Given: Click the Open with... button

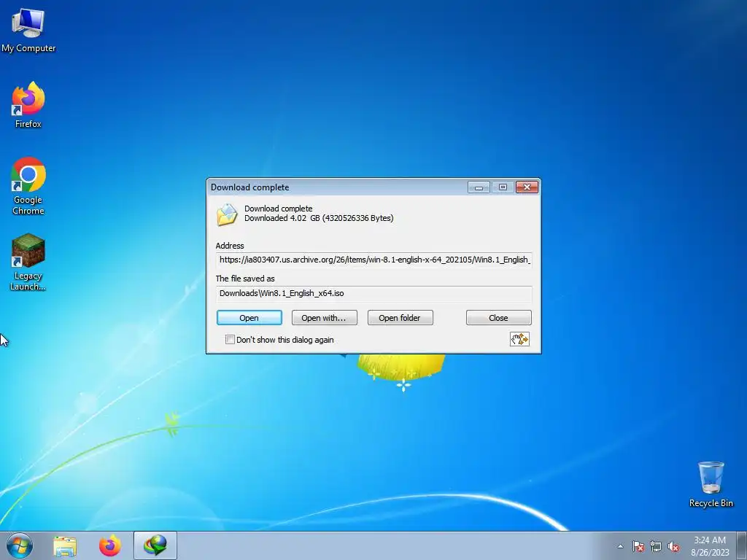Looking at the screenshot, I should 324,318.
